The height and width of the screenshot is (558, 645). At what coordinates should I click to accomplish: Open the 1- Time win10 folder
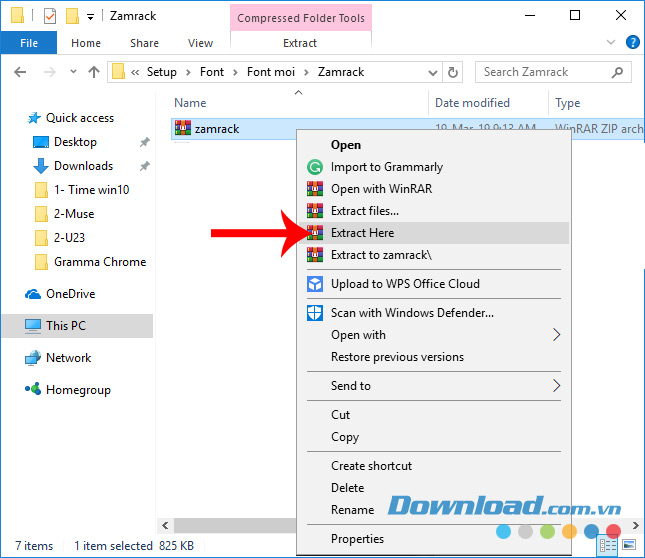(x=91, y=190)
